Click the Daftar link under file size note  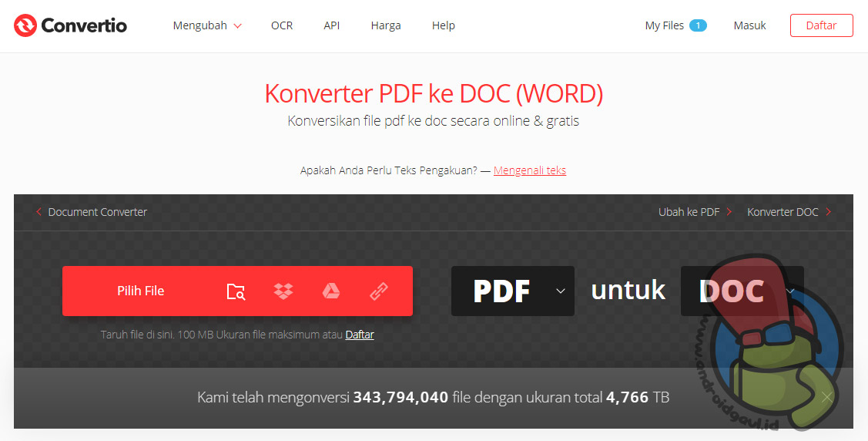tap(360, 335)
